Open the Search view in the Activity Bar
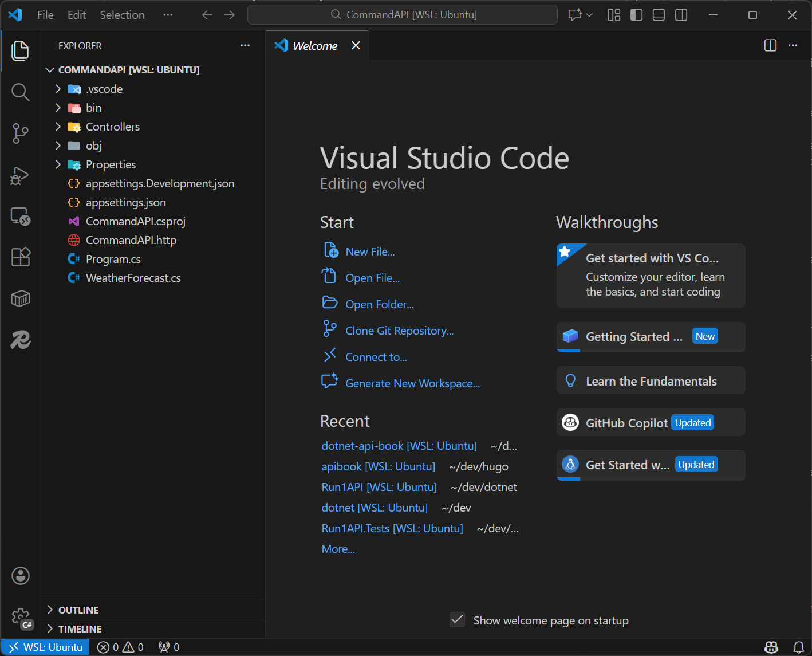812x656 pixels. 20,92
